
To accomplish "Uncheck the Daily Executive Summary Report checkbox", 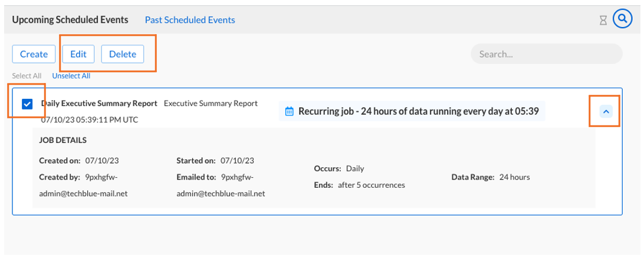I will pos(27,104).
